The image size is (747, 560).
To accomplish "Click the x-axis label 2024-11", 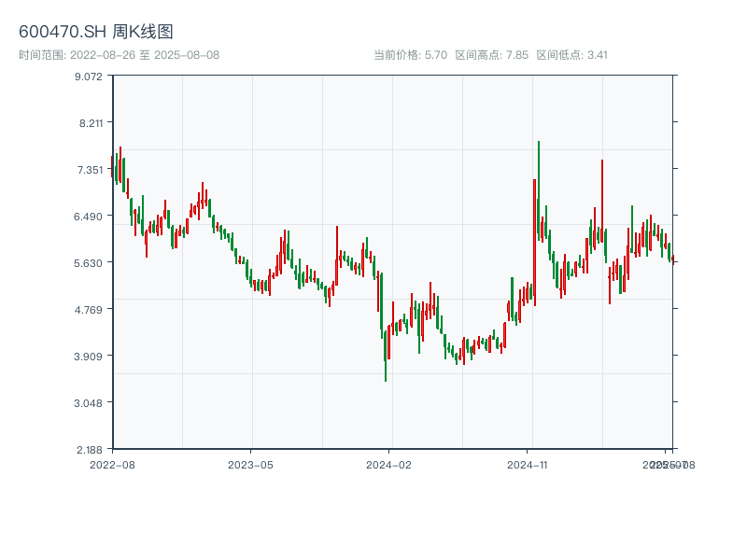I will (527, 465).
